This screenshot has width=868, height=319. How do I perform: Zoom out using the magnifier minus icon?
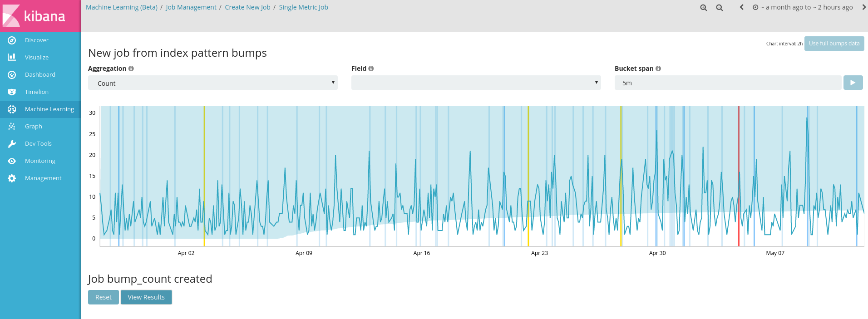pyautogui.click(x=719, y=8)
